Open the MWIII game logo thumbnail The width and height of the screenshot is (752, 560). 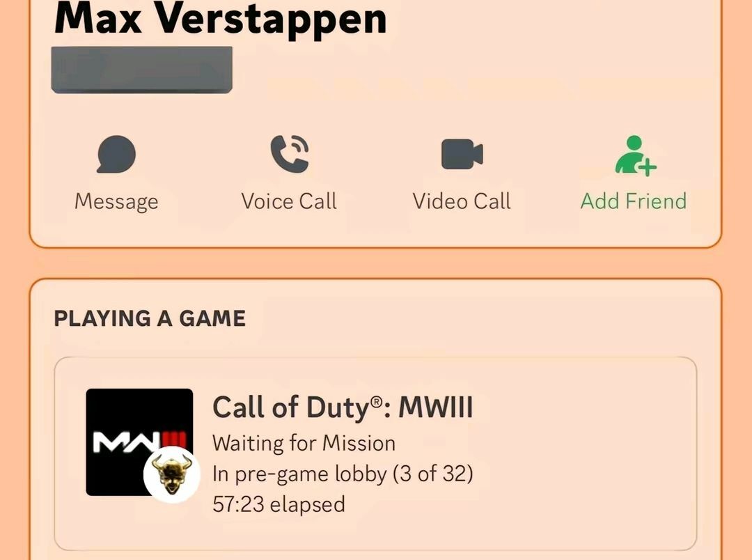tap(139, 442)
